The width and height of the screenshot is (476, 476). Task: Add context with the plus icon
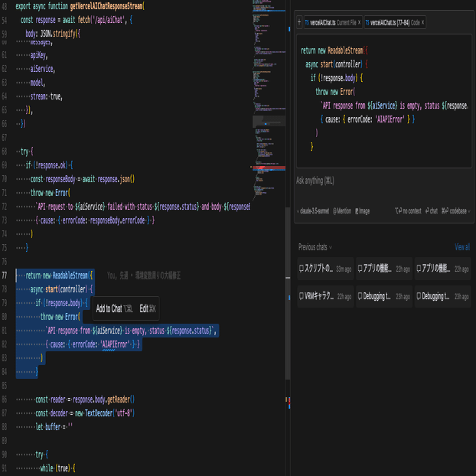point(299,22)
